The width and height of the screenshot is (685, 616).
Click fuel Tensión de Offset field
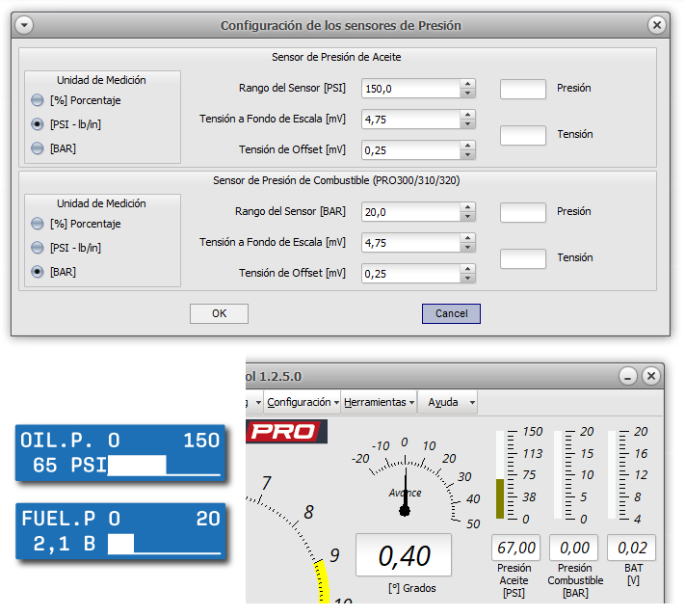[410, 274]
